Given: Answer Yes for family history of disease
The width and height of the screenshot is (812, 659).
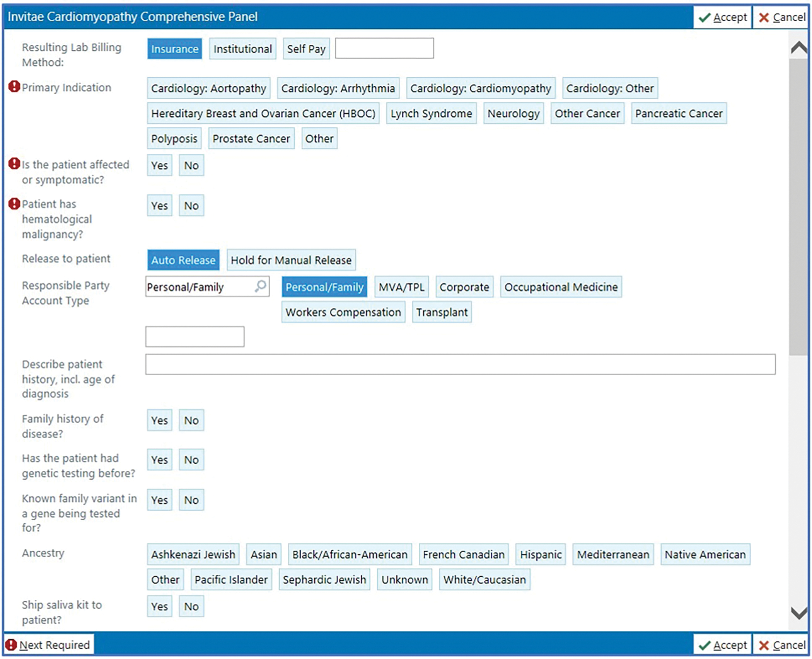Looking at the screenshot, I should coord(159,420).
